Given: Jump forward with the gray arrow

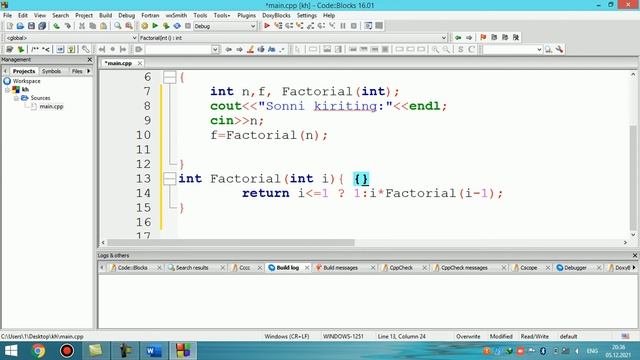Looking at the screenshot, I should coord(469,38).
